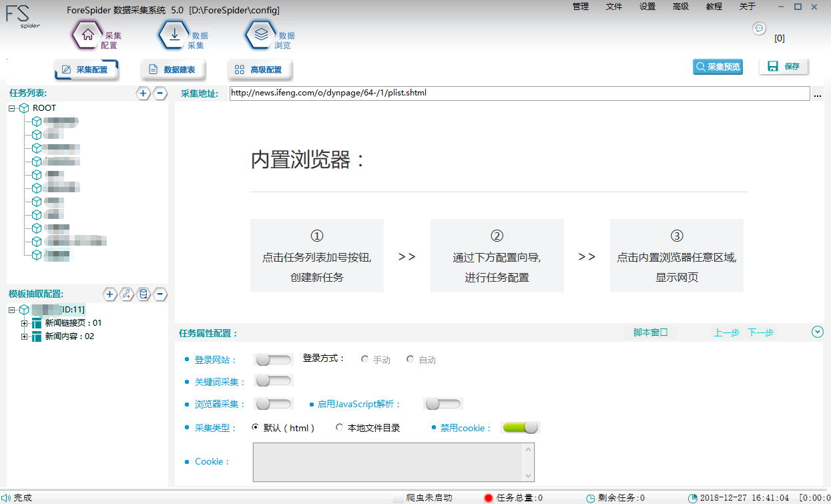Viewport: 831px width, 504px height.
Task: Open the 文件 menu
Action: coord(614,7)
